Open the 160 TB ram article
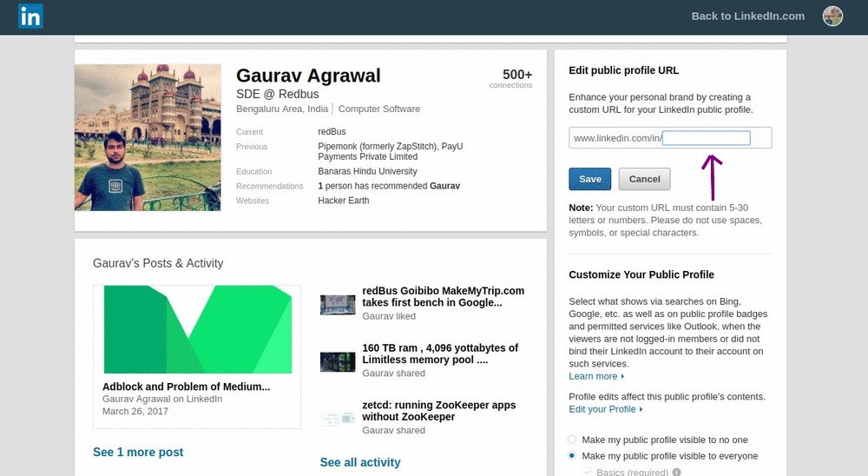868x476 pixels. (x=440, y=354)
